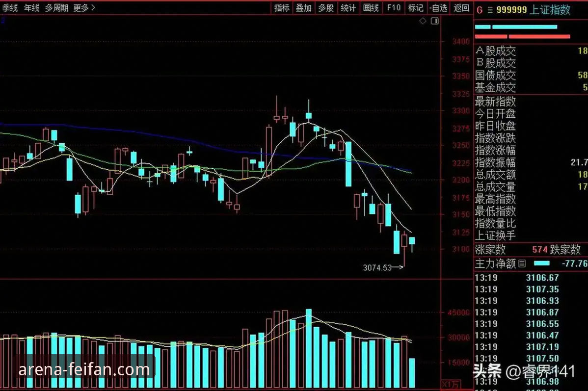Select the tick row showing 3106.67
This screenshot has width=588, height=391.
click(531, 278)
